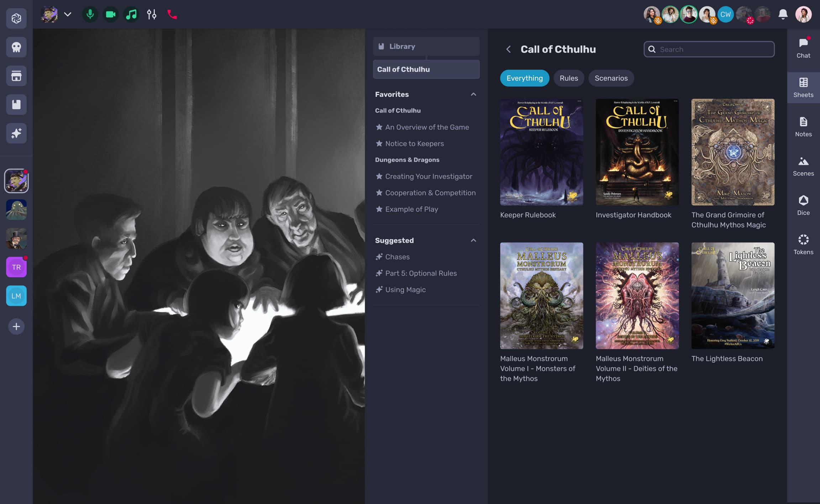Open the Sheets panel

tap(803, 88)
